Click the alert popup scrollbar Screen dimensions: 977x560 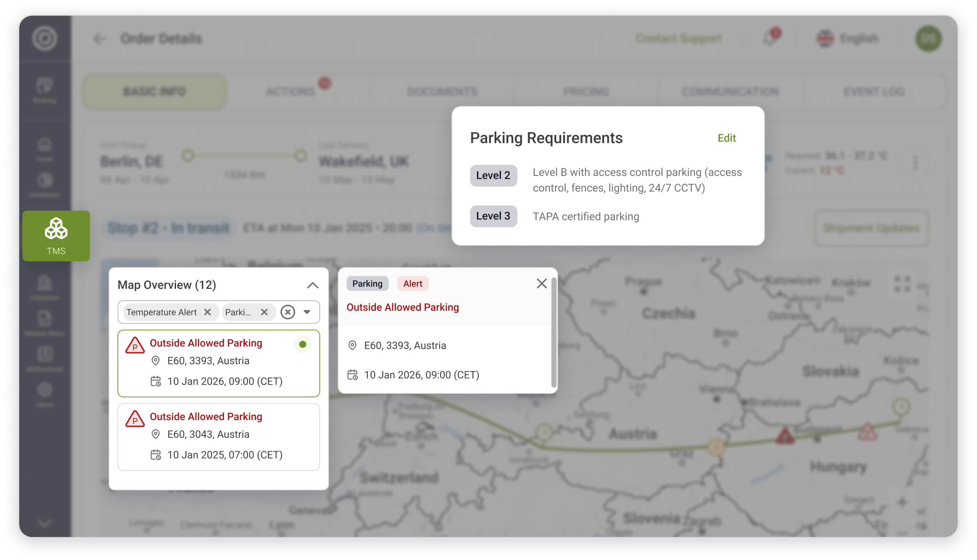click(553, 332)
